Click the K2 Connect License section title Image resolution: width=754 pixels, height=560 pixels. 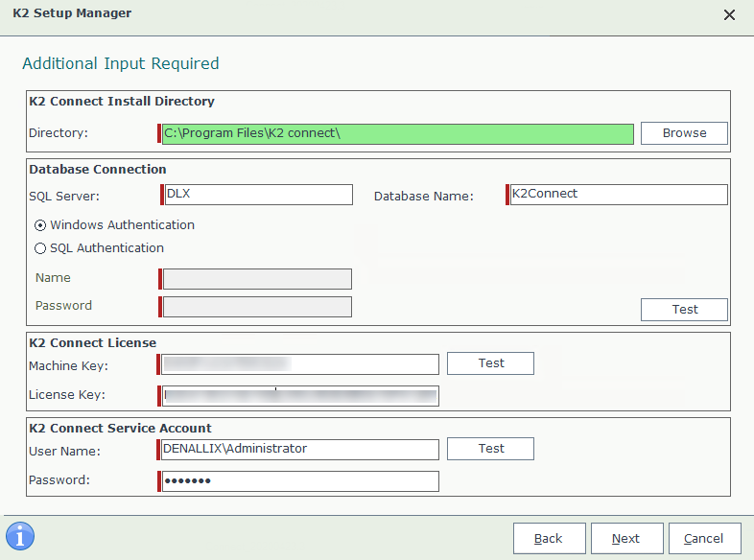click(92, 343)
